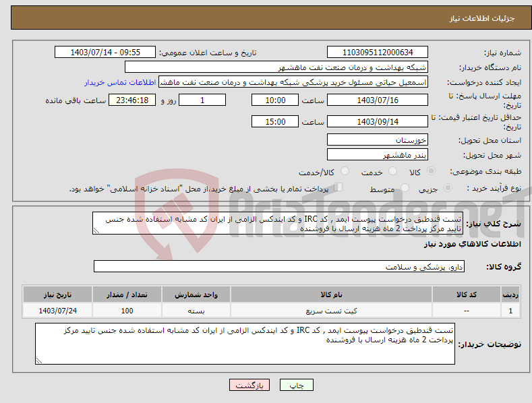Select the جزیی purchase type radio
Screen dimensions: 532x403
pyautogui.click(x=448, y=187)
